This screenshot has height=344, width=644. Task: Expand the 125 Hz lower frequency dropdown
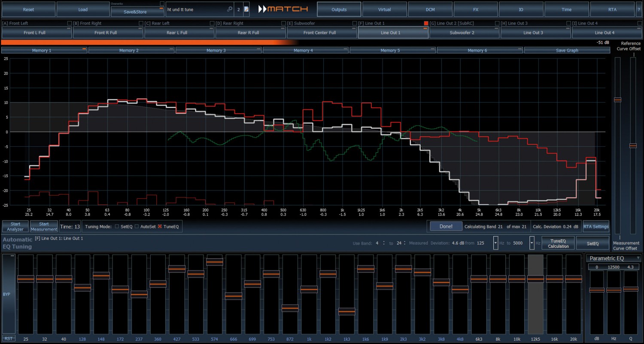pyautogui.click(x=495, y=243)
